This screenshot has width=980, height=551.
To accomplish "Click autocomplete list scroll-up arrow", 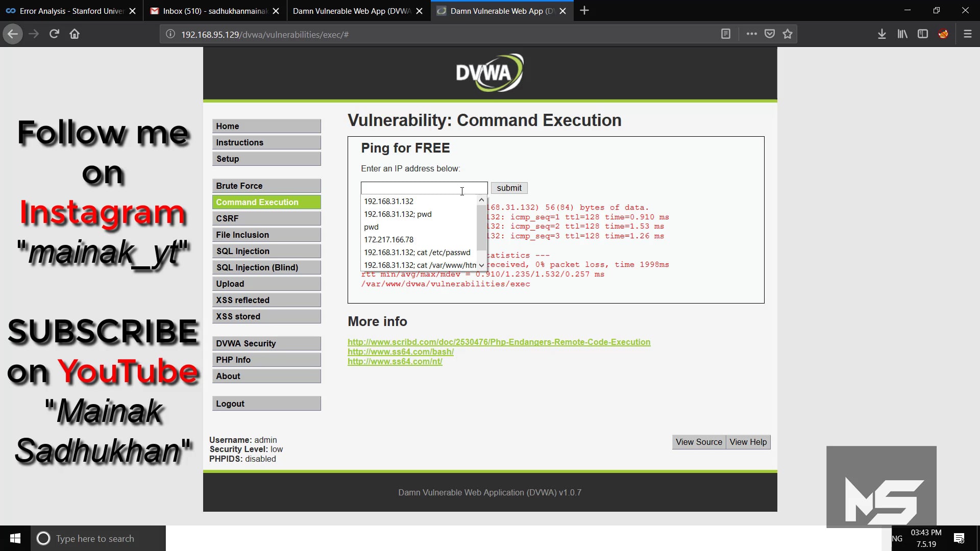I will coord(481,201).
